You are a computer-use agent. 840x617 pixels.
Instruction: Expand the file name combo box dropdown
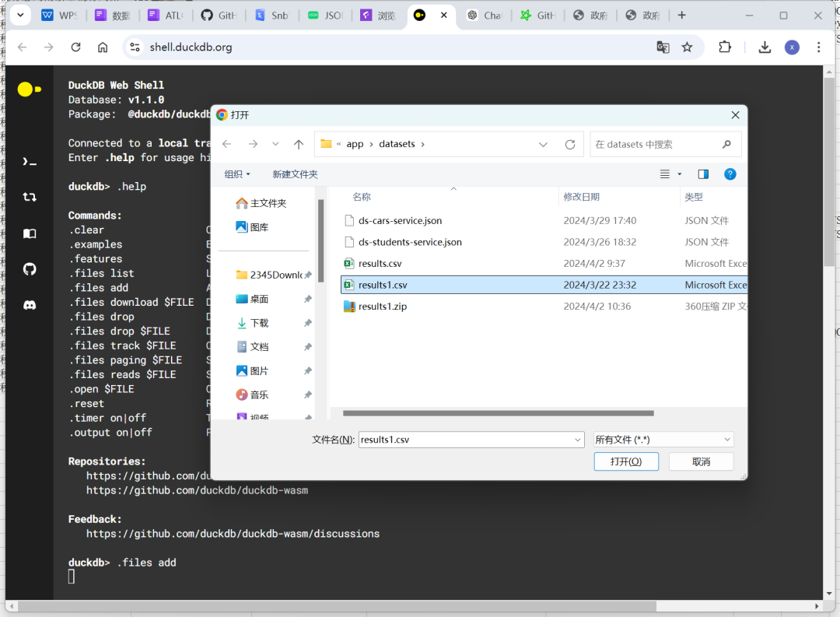tap(576, 439)
